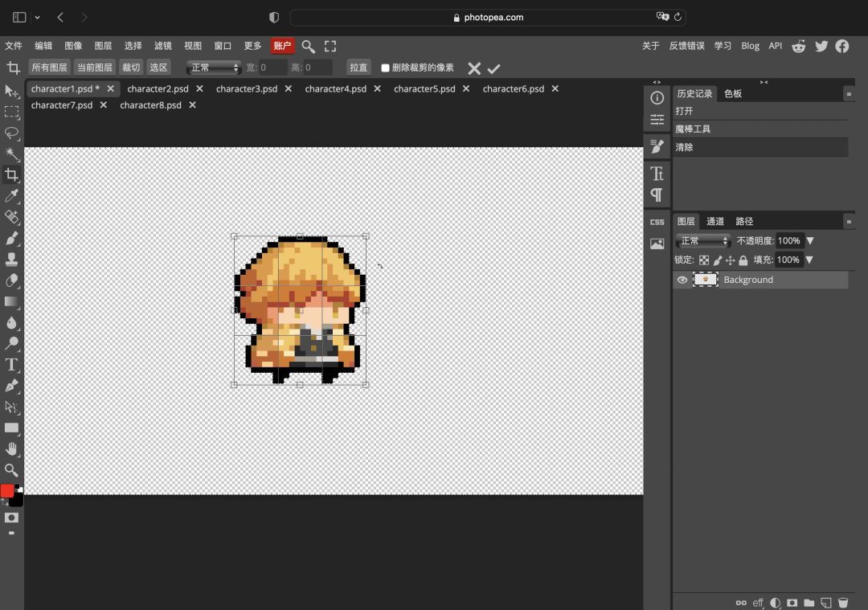Hide the Background layer with eye icon
The width and height of the screenshot is (868, 610).
(x=682, y=280)
